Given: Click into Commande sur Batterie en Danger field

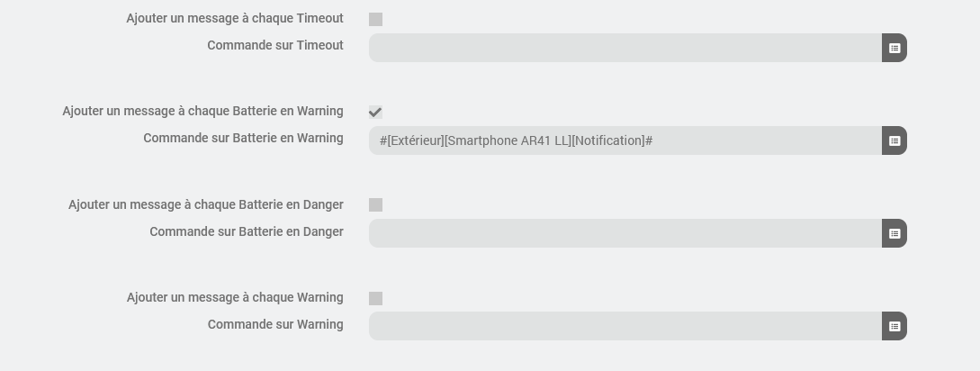Looking at the screenshot, I should click(x=625, y=233).
